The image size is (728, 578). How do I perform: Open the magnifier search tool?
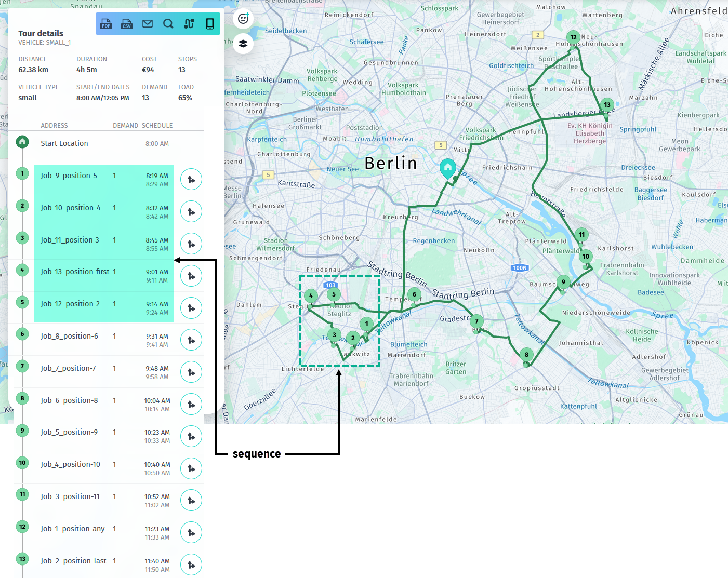point(168,23)
